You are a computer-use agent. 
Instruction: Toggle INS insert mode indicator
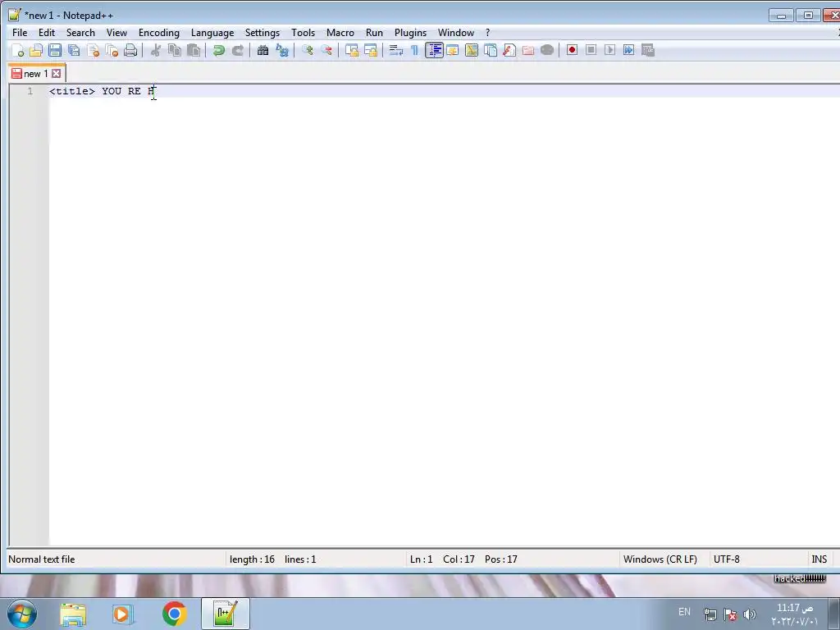(819, 559)
